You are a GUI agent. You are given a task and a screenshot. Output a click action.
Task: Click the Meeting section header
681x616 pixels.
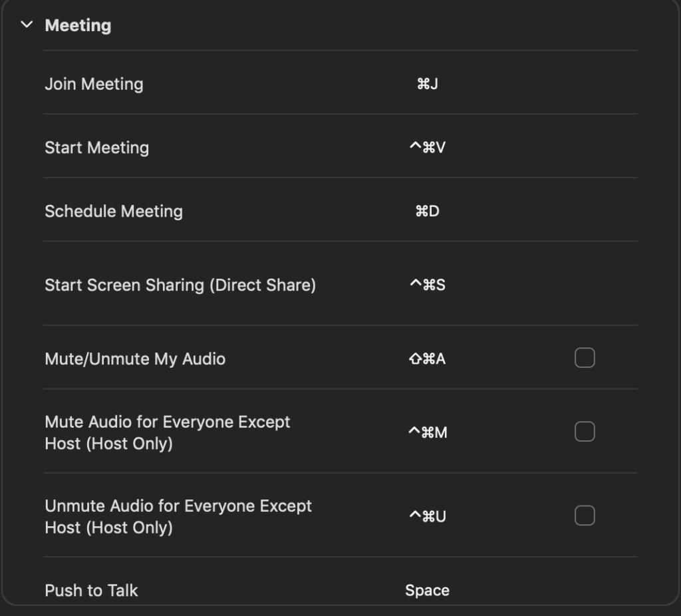78,25
